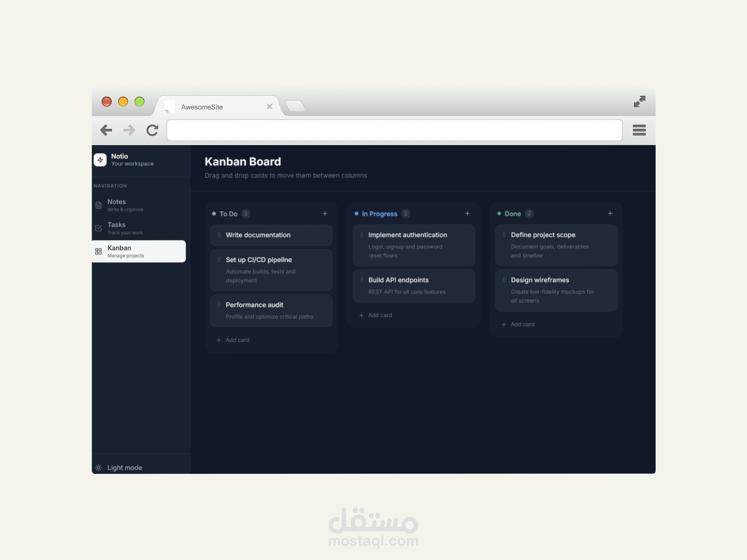Click the Kanban grid icon
Screen dimensions: 747x560
coord(98,251)
